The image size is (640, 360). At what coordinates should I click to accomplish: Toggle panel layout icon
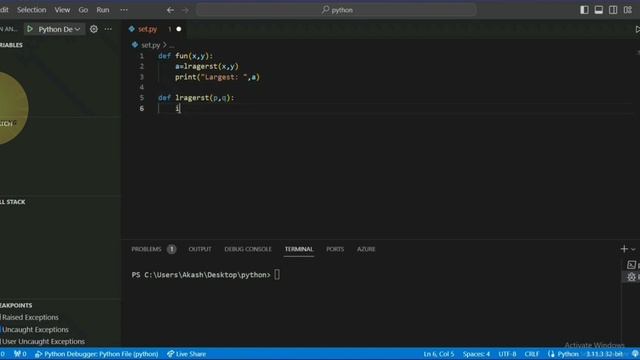[x=599, y=10]
